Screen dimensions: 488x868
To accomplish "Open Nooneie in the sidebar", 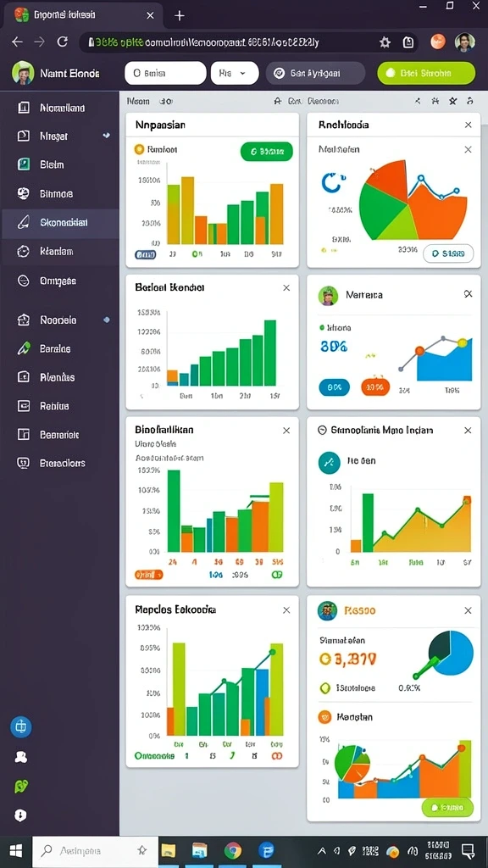I will click(60, 320).
